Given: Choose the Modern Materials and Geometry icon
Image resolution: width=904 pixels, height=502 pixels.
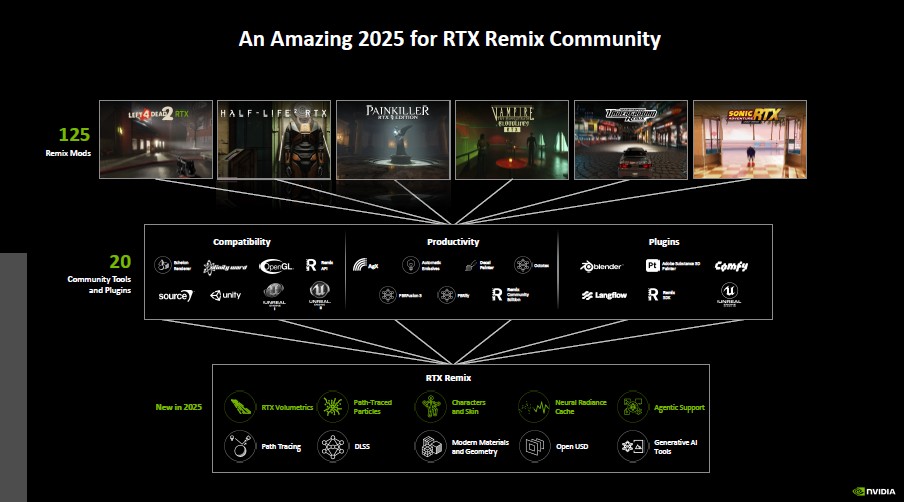Looking at the screenshot, I should 431,446.
